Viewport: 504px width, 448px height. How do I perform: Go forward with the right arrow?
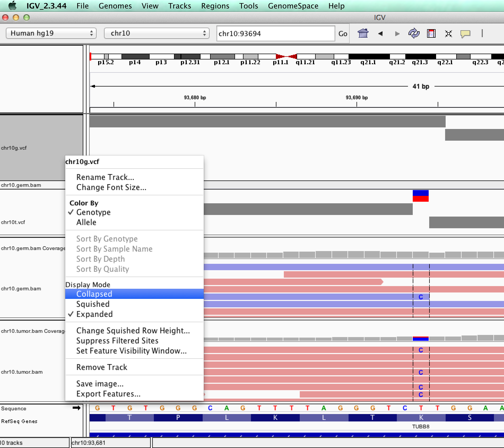click(397, 33)
